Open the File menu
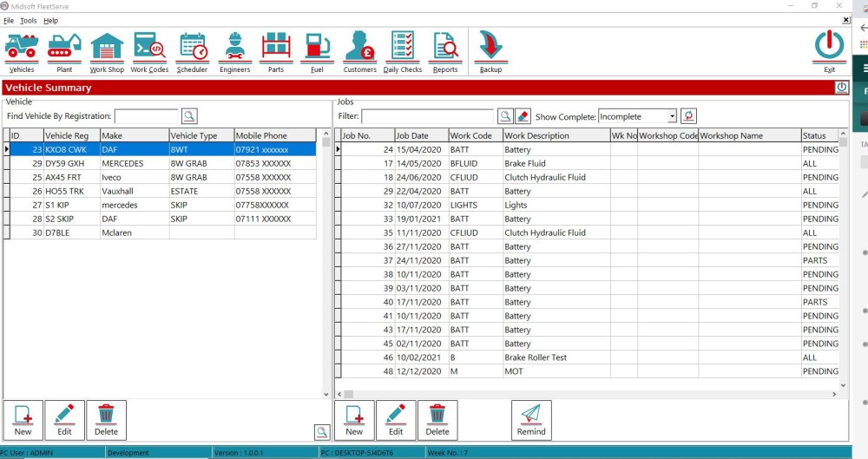This screenshot has width=868, height=459. 9,20
